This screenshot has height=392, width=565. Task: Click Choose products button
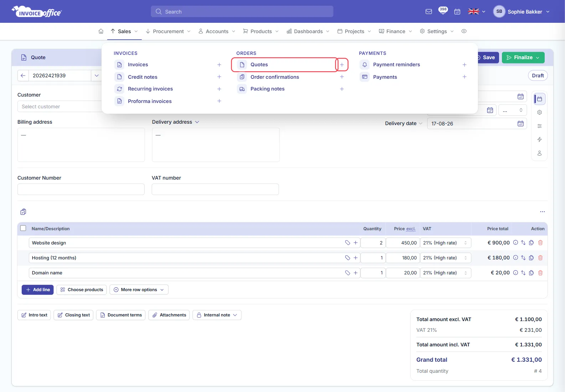click(x=82, y=290)
